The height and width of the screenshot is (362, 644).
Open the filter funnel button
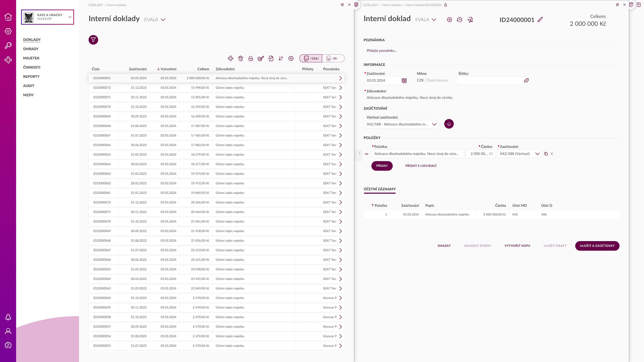click(x=93, y=40)
